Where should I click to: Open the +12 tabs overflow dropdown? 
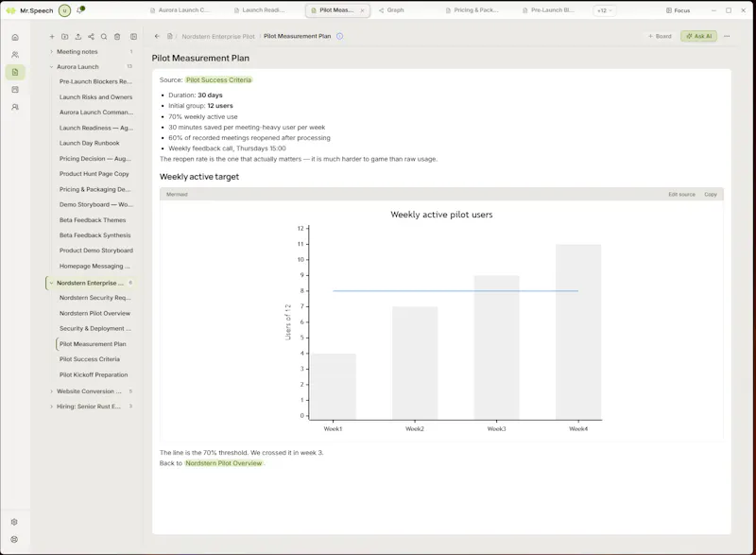coord(604,10)
